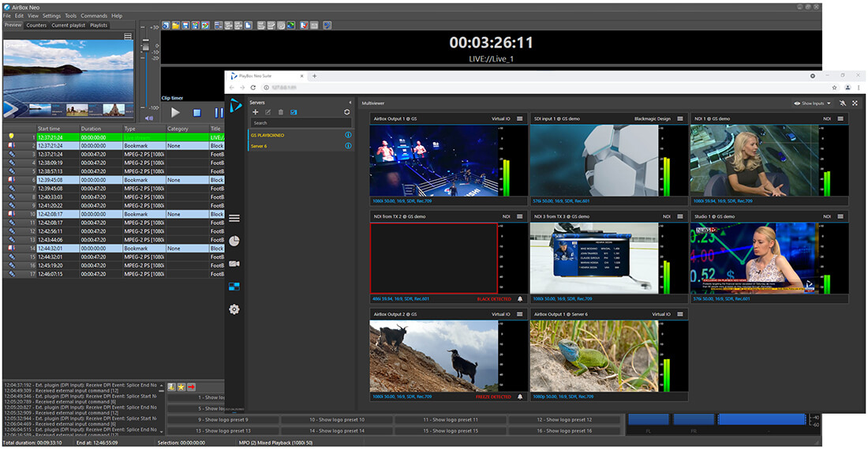Screen dimensions: 868x450
Task: Open info for GS PLAYBOXNEO server
Action: pyautogui.click(x=348, y=135)
